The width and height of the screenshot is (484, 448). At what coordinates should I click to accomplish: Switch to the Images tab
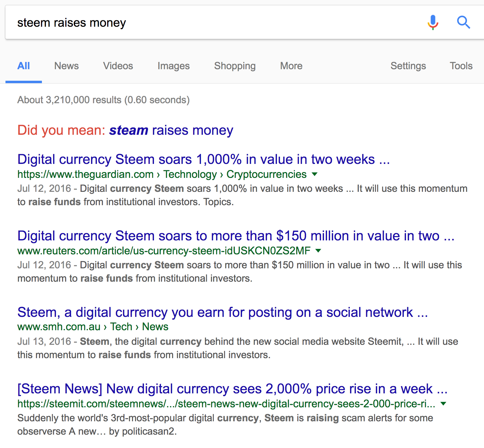pos(174,66)
